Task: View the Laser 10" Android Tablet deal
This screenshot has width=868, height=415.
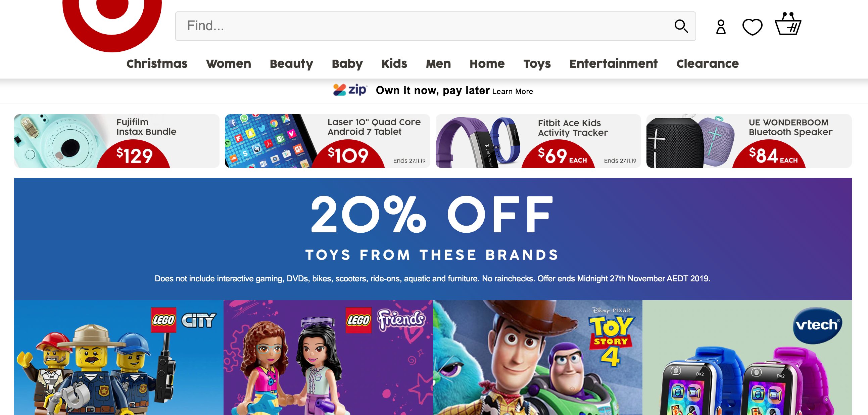Action: pyautogui.click(x=327, y=141)
